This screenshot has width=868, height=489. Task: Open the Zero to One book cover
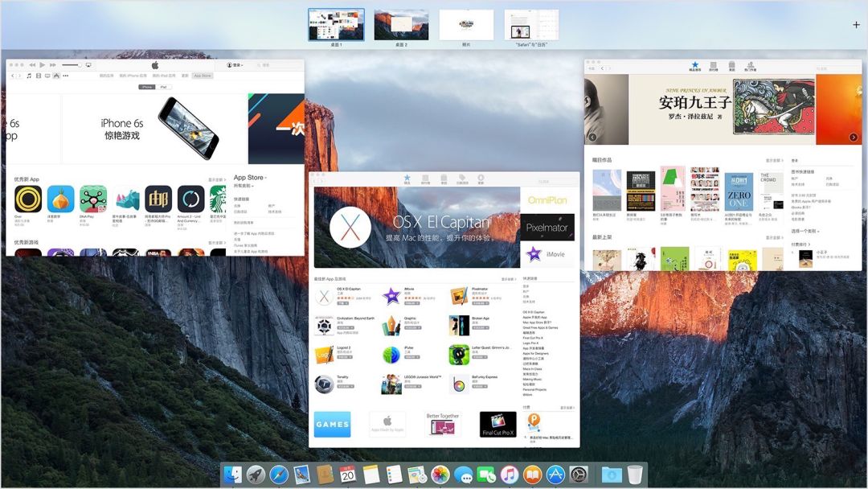point(738,191)
